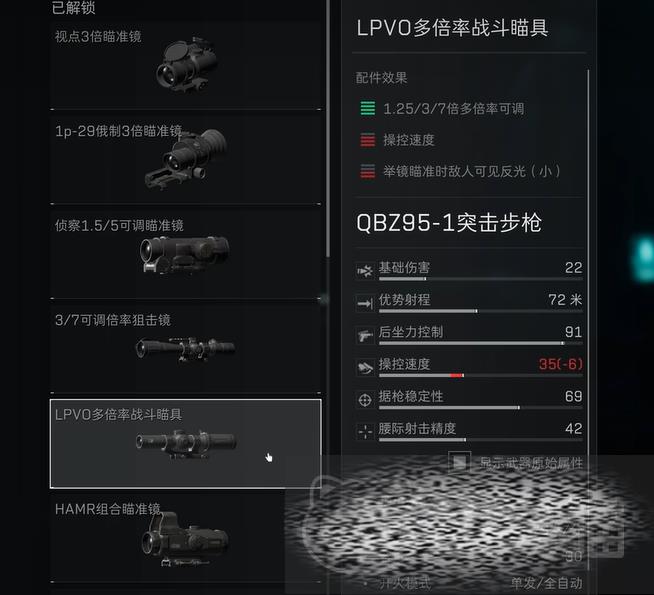This screenshot has width=654, height=595.
Task: Click the 已解锁 unlocked section header
Action: pyautogui.click(x=73, y=8)
